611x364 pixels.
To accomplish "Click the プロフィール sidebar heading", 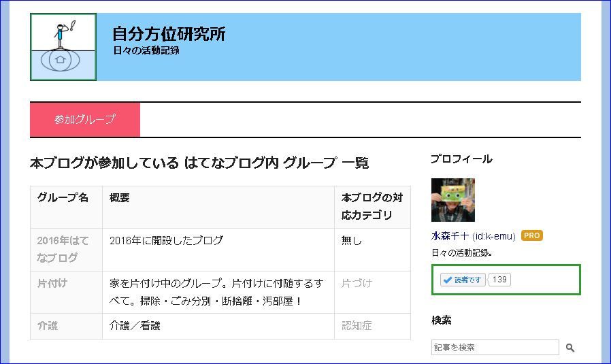I will [x=461, y=159].
